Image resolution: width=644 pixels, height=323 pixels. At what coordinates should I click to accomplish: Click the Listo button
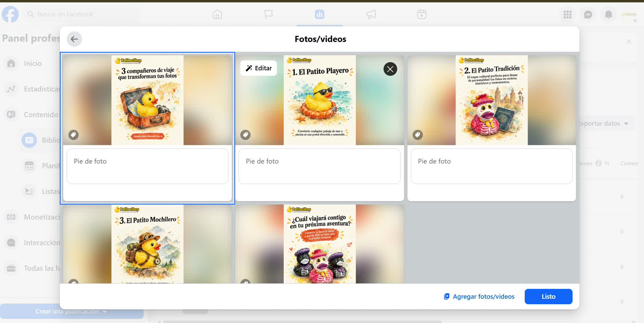coord(548,296)
